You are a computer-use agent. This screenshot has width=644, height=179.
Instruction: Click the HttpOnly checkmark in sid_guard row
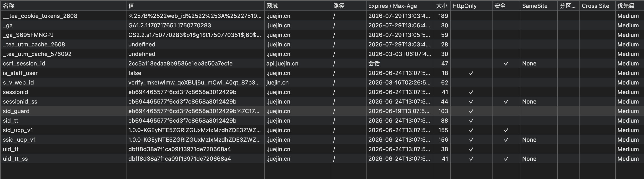471,111
